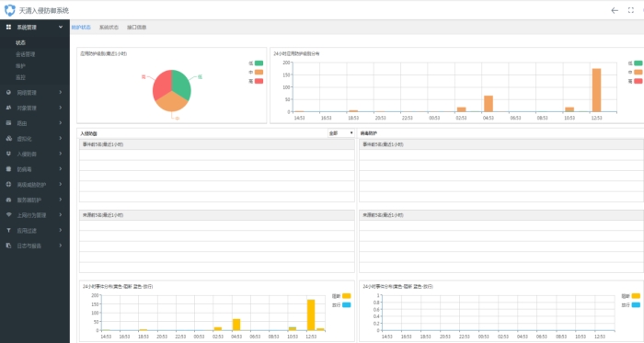
Task: Open 系统管理 sidebar menu label
Action: 27,27
